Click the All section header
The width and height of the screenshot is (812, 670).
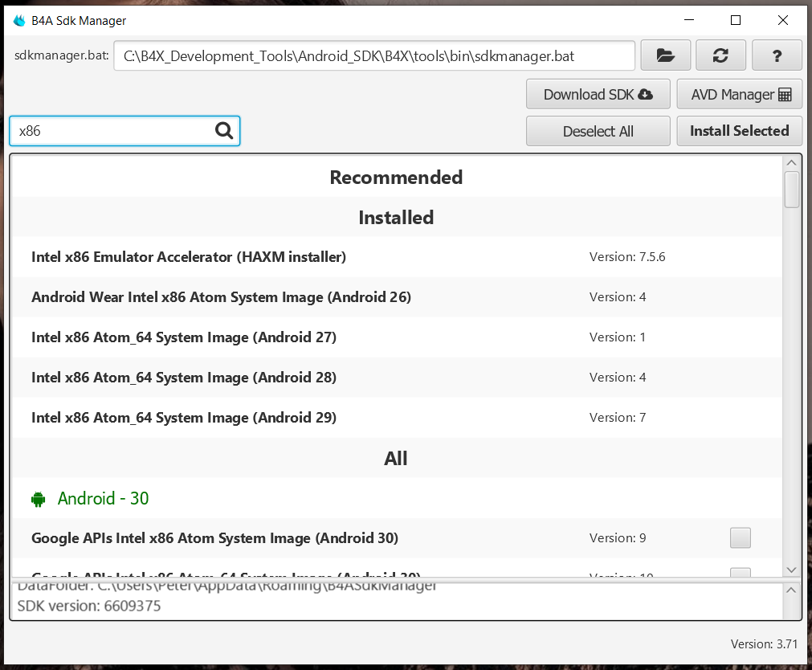point(396,459)
